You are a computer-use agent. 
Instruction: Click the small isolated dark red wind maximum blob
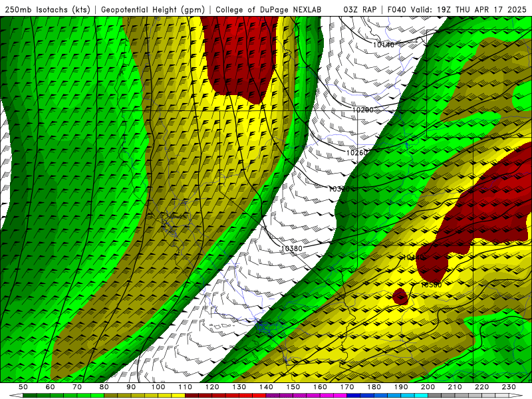400,297
